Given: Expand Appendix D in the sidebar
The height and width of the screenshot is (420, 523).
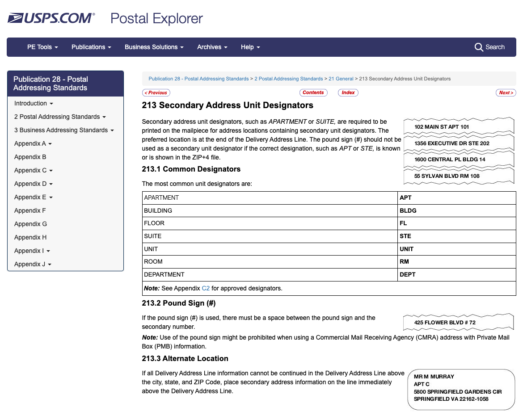Looking at the screenshot, I should coord(34,184).
